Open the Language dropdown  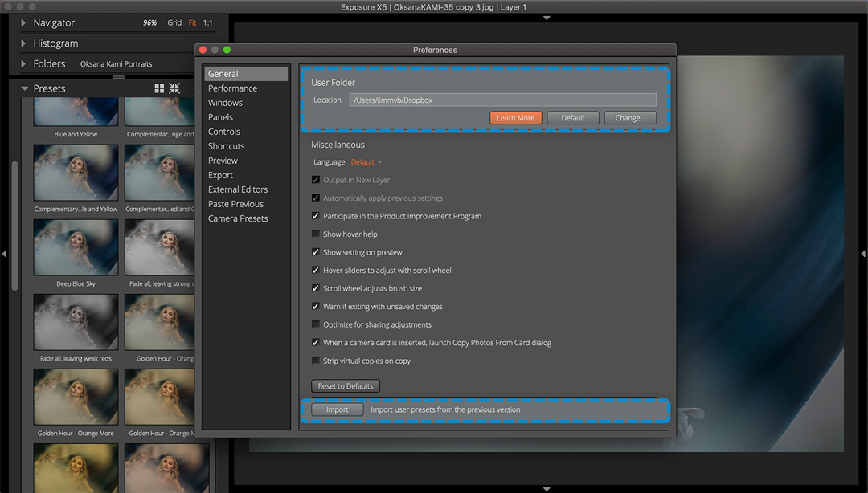tap(366, 162)
